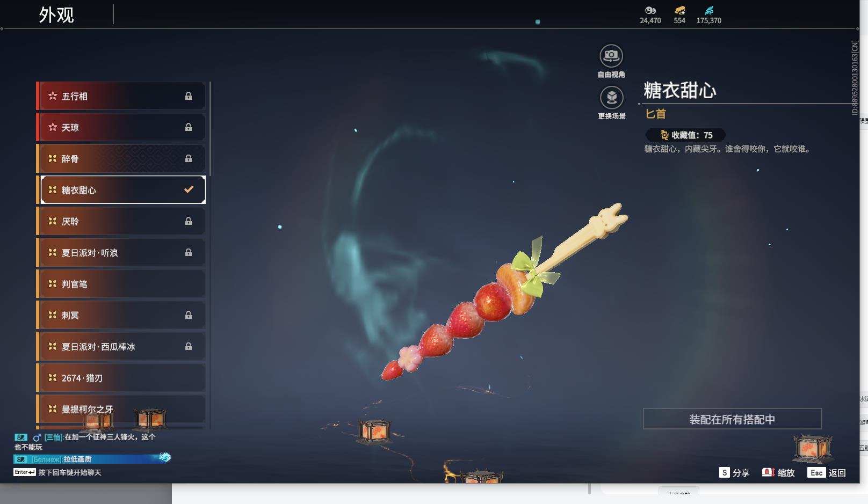Click the 夏日派对·西瓜棒冰 skin name
The height and width of the screenshot is (504, 868).
pyautogui.click(x=98, y=346)
